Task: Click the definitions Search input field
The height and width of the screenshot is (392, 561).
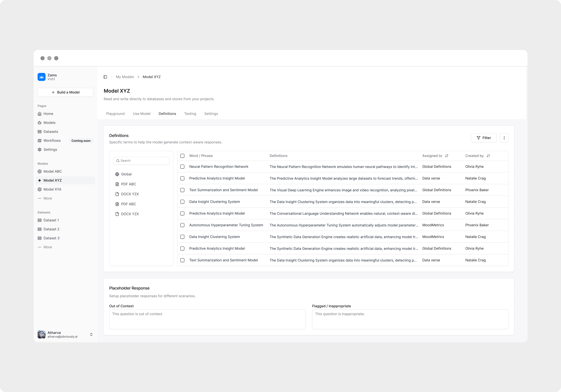Action: pyautogui.click(x=141, y=161)
